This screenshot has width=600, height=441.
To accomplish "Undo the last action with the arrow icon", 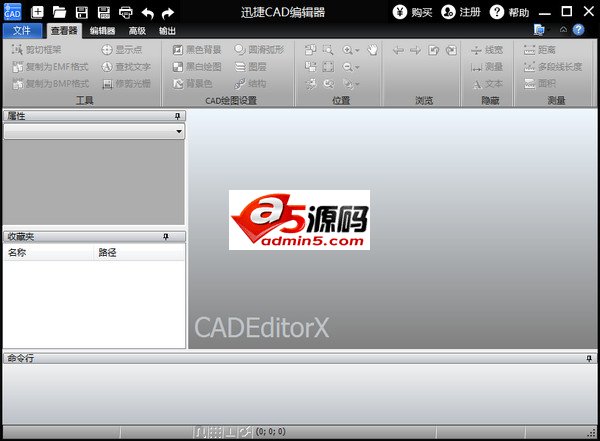I will [x=148, y=12].
